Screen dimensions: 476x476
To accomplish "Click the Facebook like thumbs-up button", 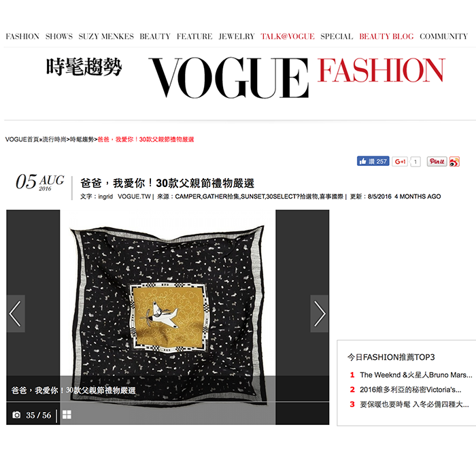I will (373, 161).
